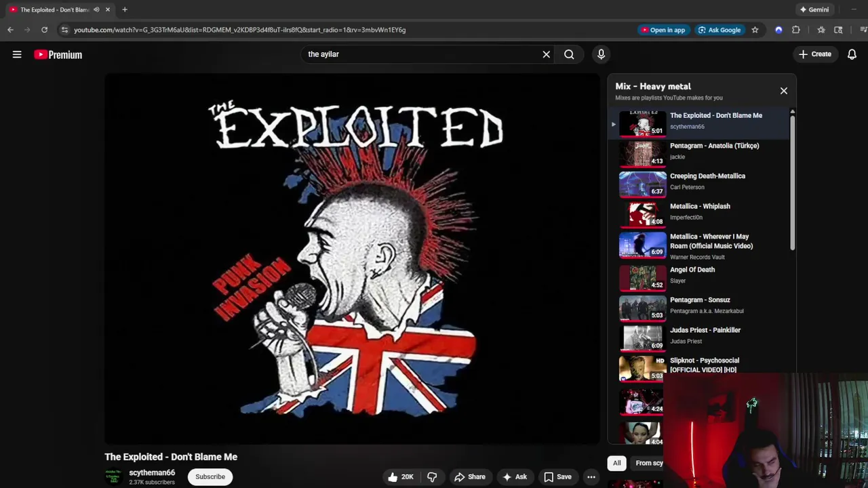Select Pentagram - Anatolia (Türkçe) in playlist
The width and height of the screenshot is (868, 488).
tap(700, 153)
